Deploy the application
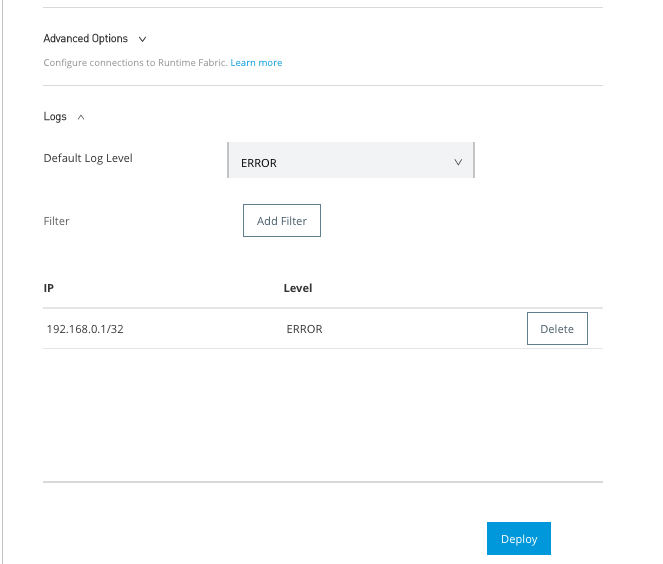The width and height of the screenshot is (663, 564). coord(519,539)
